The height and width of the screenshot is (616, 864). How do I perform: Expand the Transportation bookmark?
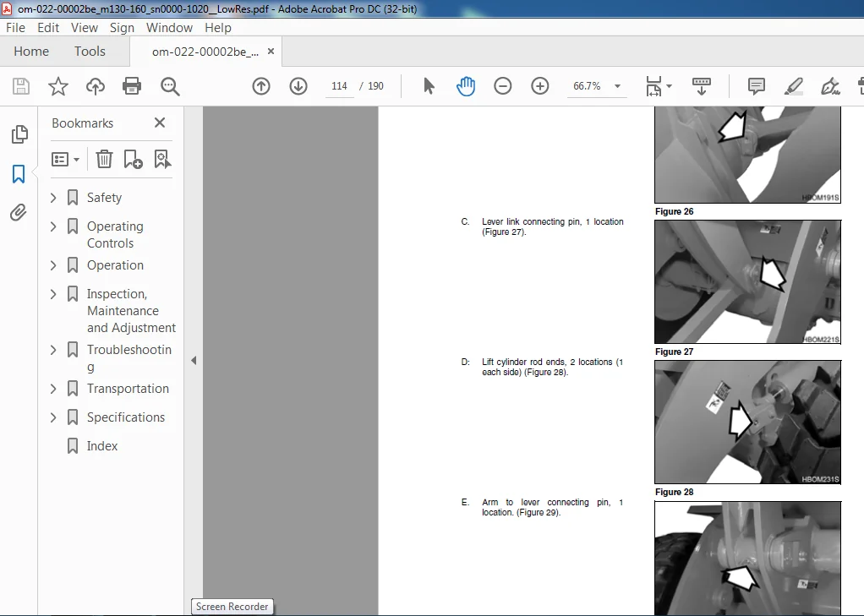(x=53, y=389)
